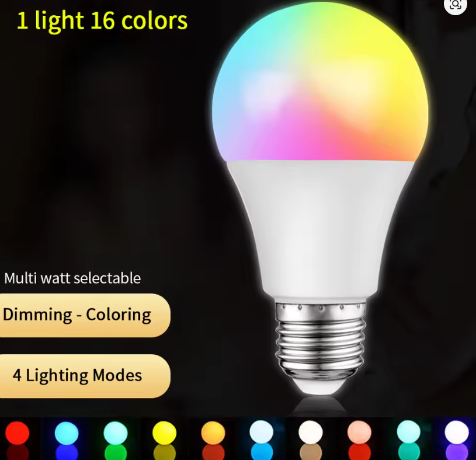The height and width of the screenshot is (460, 476).
Task: Click the Multi watt selectable text
Action: [x=72, y=278]
